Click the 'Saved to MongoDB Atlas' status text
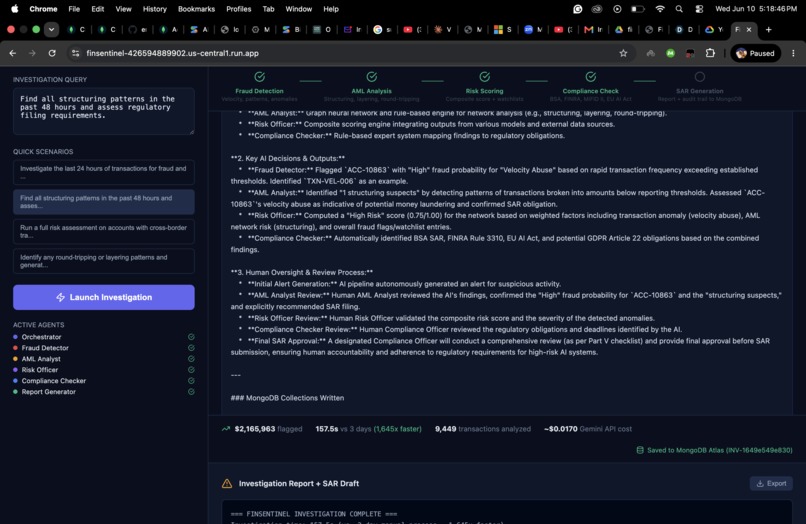Image resolution: width=806 pixels, height=524 pixels. coord(720,450)
